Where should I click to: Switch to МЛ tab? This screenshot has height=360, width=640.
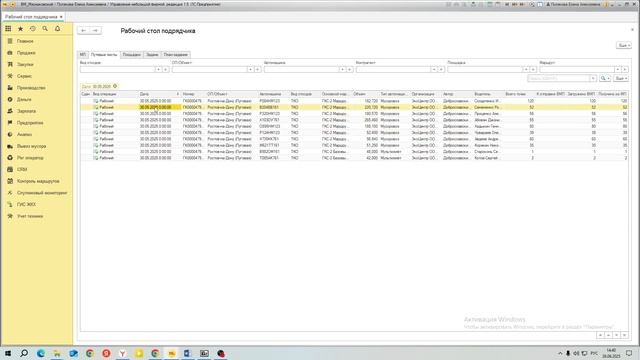point(83,55)
